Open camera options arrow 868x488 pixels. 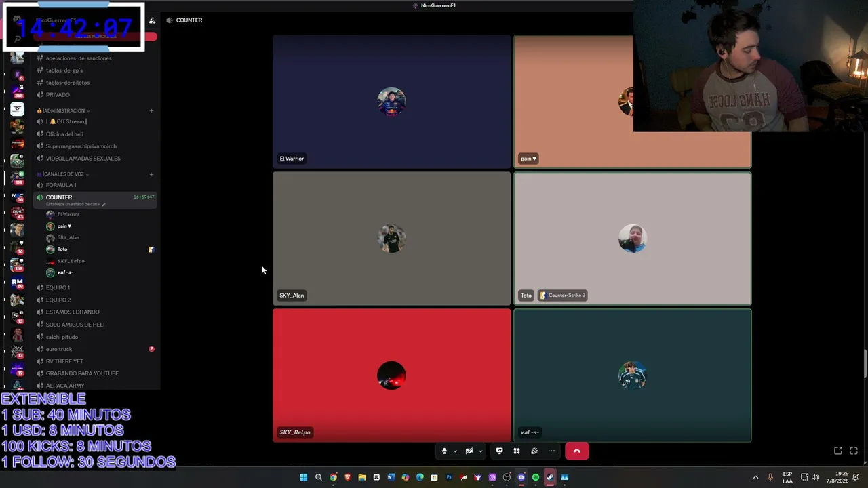click(480, 451)
